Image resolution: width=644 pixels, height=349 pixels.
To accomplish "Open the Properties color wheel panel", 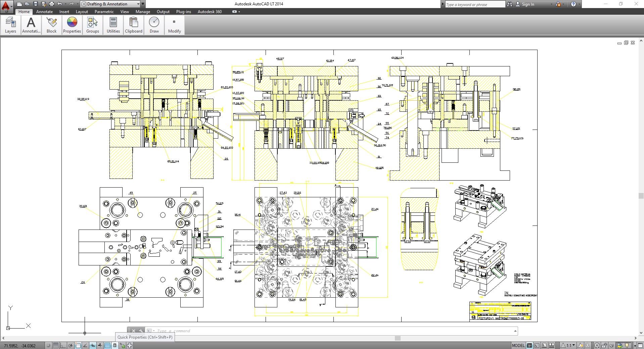I will 72,25.
